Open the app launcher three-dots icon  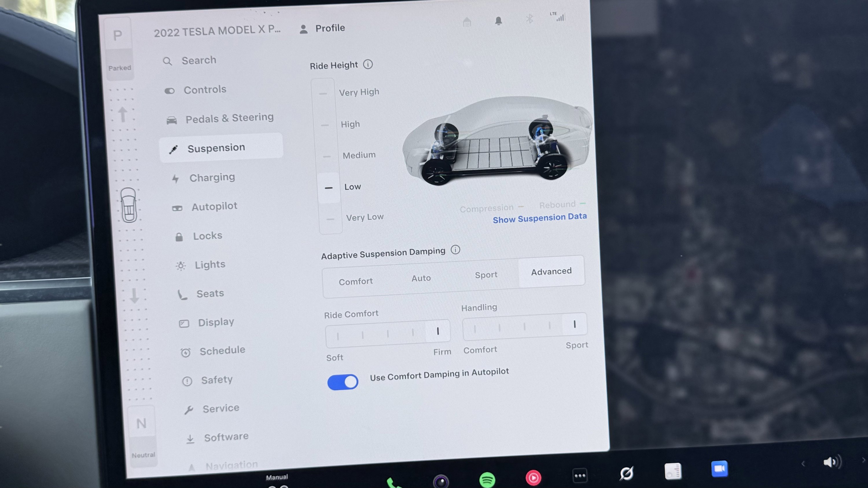click(x=580, y=475)
